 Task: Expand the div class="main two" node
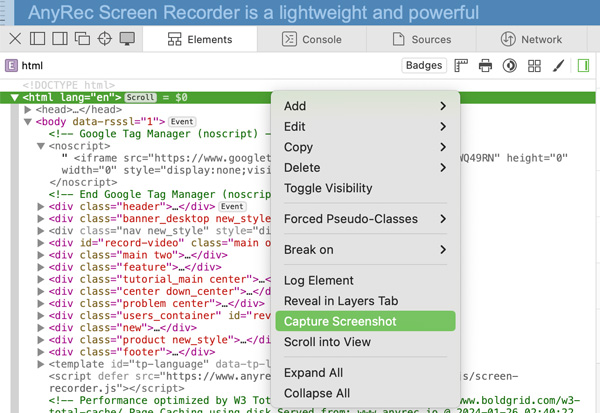(x=41, y=255)
